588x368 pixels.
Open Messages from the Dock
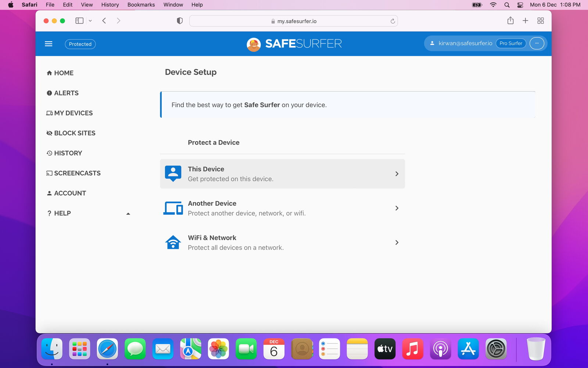pos(135,348)
